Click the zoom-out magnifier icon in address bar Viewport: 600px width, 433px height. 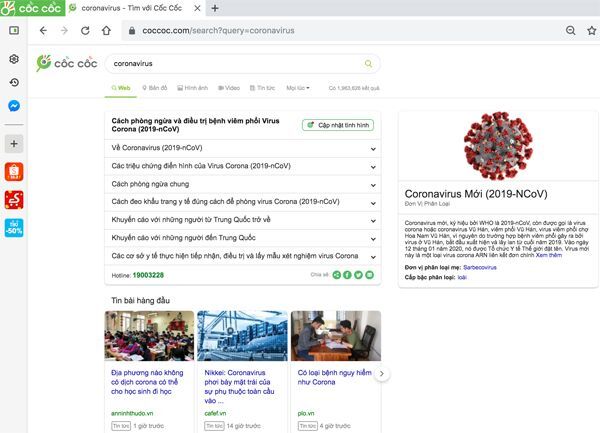[x=571, y=31]
